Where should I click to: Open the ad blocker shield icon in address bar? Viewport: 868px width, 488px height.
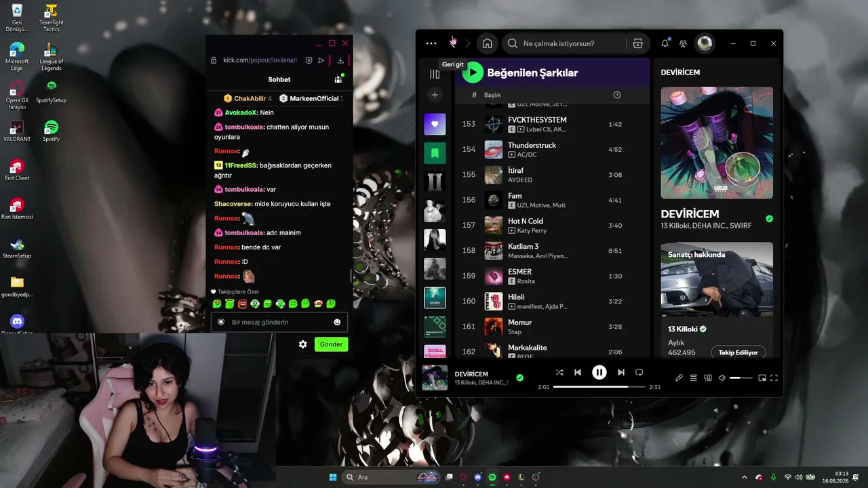click(309, 60)
